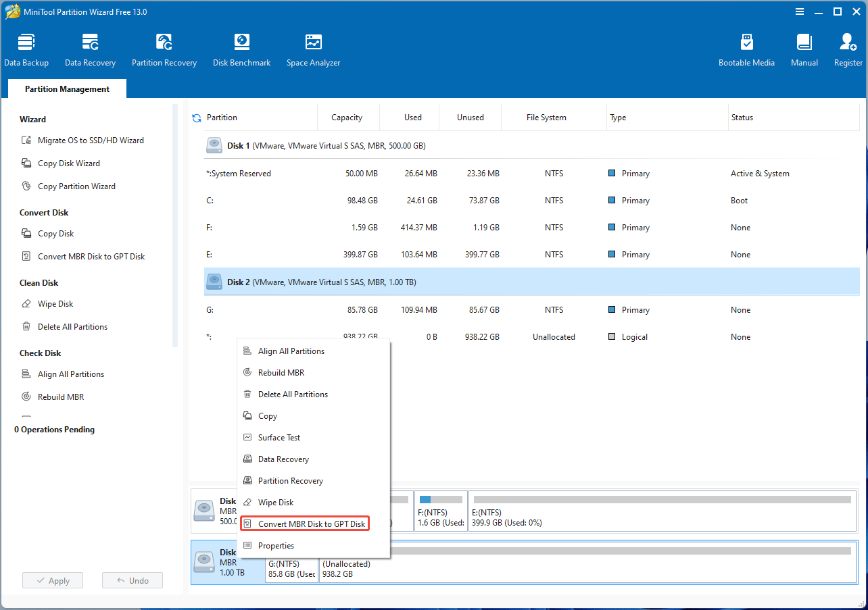The width and height of the screenshot is (868, 610).
Task: Select the Disk 1 header row
Action: (326, 146)
